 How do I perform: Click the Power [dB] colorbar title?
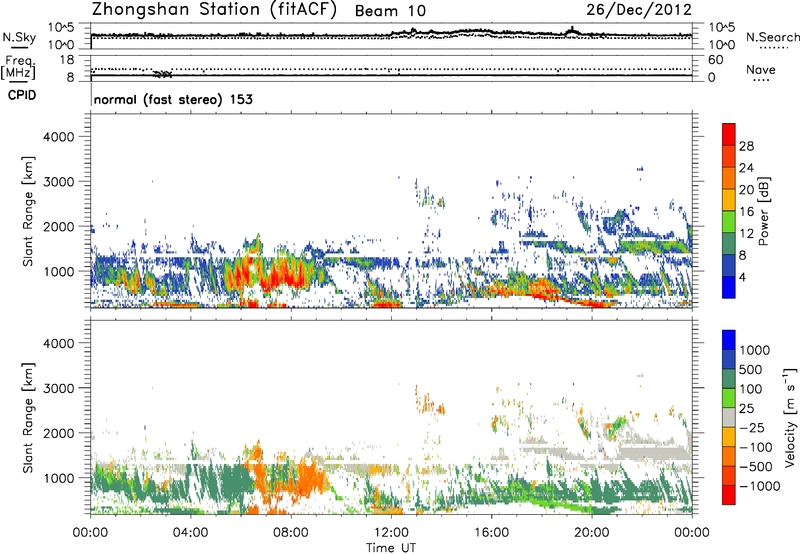(x=763, y=211)
